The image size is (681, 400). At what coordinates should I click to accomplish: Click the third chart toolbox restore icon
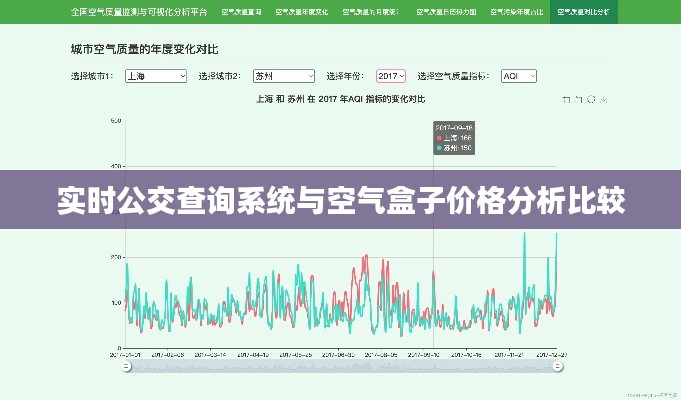pos(591,99)
